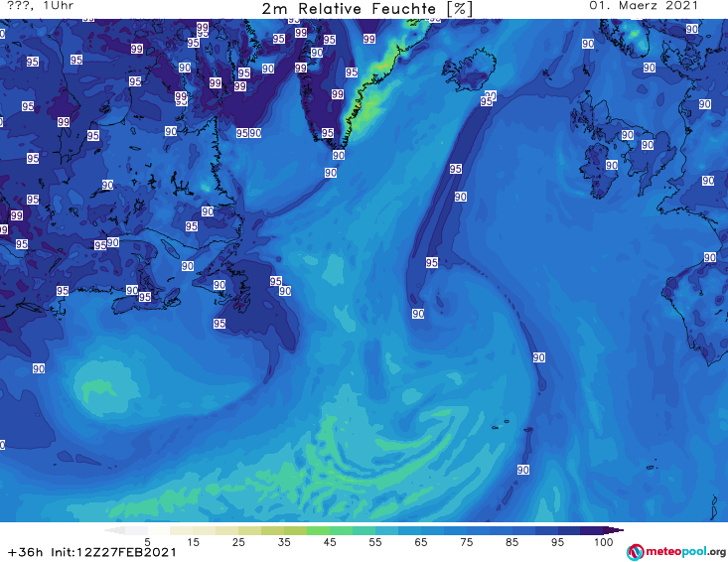Image resolution: width=728 pixels, height=562 pixels.
Task: Click the meteopool.org logo
Action: point(676,552)
